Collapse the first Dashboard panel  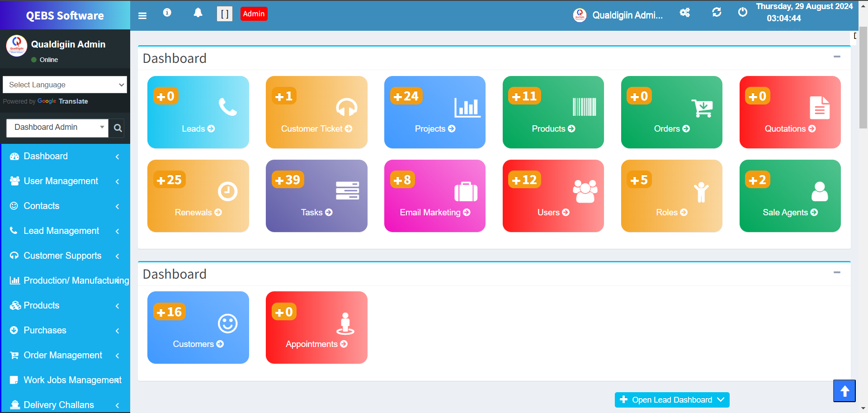pyautogui.click(x=837, y=57)
